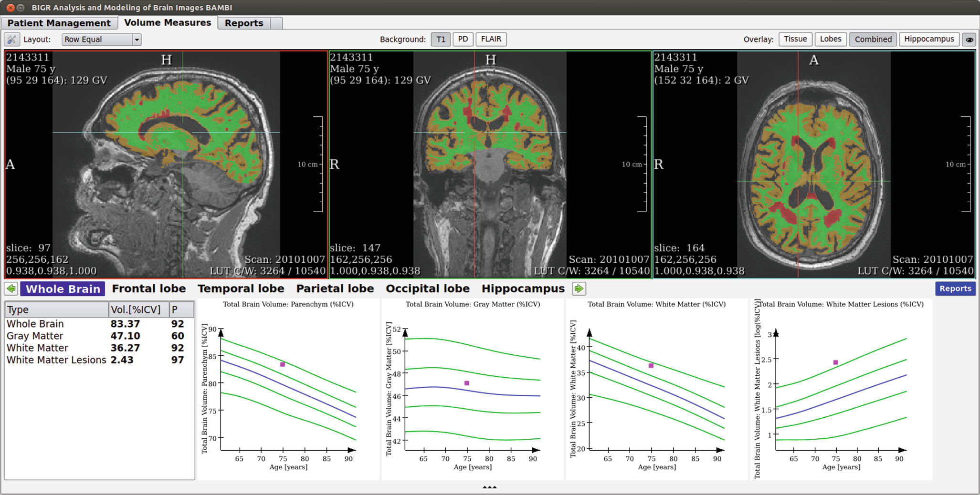The height and width of the screenshot is (495, 980).
Task: Click the Gray Matter chart data point
Action: point(467,383)
